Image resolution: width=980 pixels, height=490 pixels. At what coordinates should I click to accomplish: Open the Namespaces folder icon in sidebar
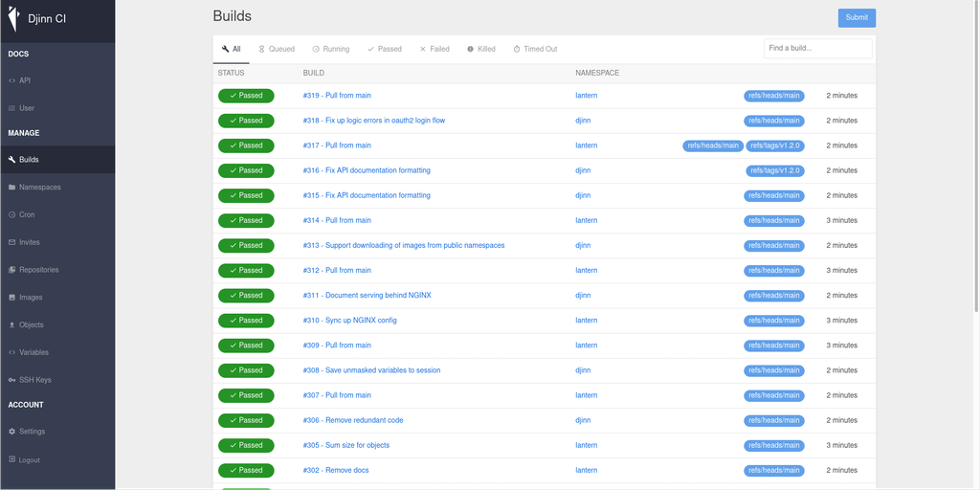[11, 188]
